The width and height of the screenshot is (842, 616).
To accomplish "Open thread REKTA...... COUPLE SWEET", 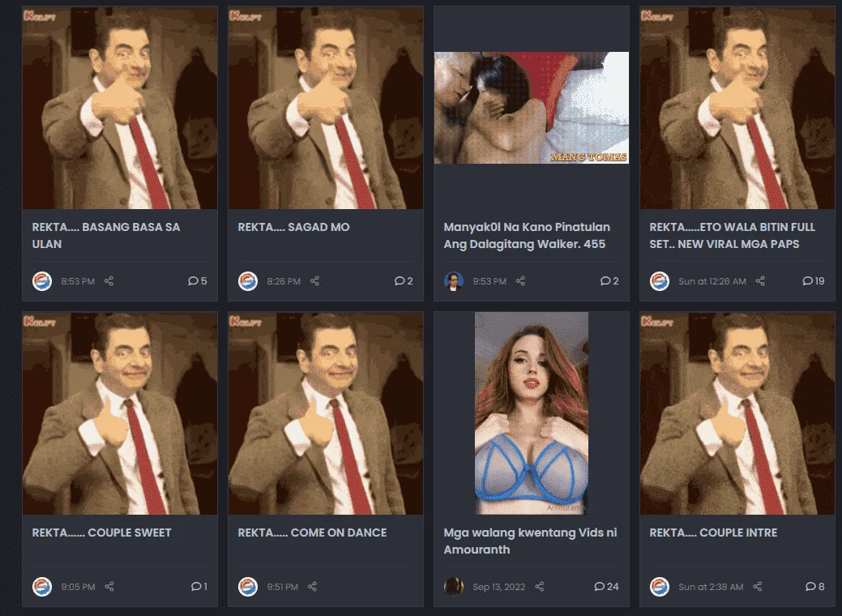I will (101, 533).
